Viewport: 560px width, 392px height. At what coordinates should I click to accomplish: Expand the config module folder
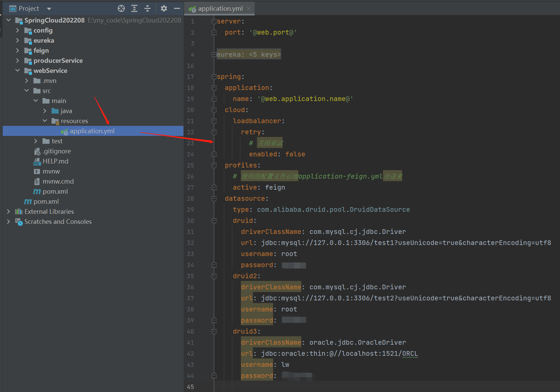pyautogui.click(x=18, y=30)
